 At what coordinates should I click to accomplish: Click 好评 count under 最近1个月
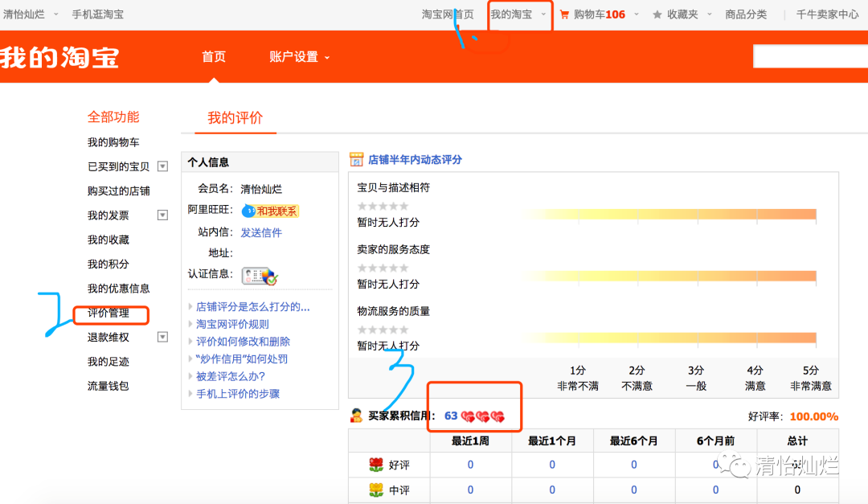tap(552, 465)
